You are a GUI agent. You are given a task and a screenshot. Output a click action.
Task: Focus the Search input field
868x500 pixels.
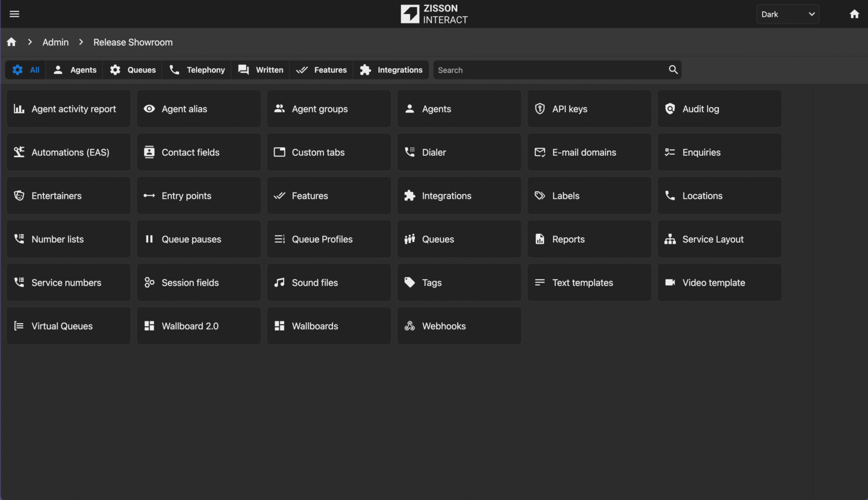[548, 70]
